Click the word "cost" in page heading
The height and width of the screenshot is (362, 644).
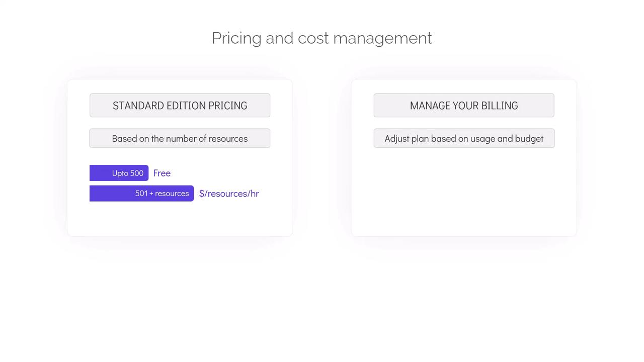(x=313, y=38)
